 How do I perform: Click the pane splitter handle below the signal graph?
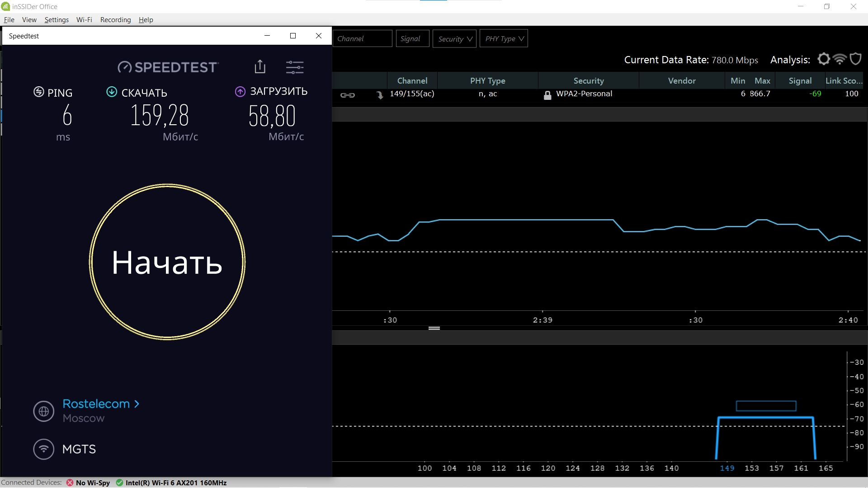click(x=434, y=328)
